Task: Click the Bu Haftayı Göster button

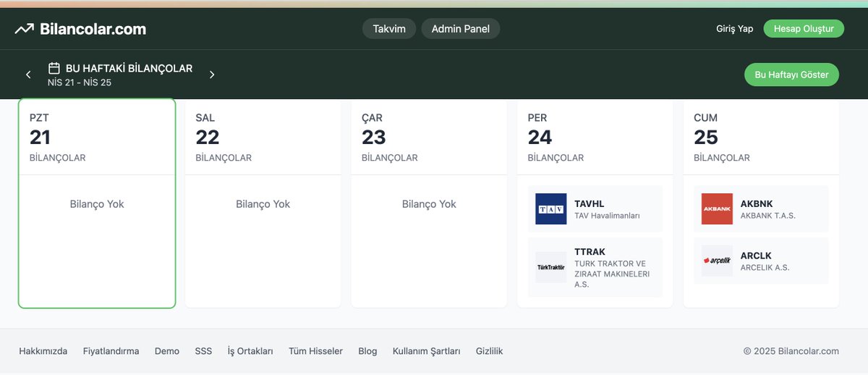Action: [x=791, y=75]
